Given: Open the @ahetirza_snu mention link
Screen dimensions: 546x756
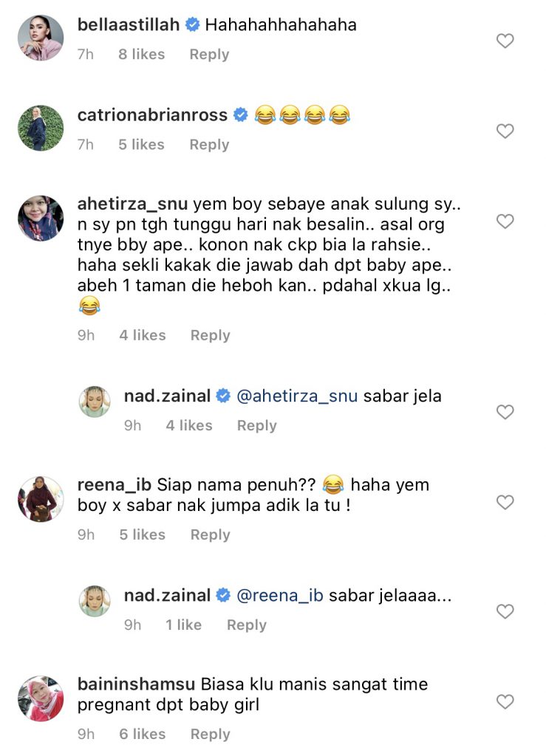Looking at the screenshot, I should [x=296, y=396].
